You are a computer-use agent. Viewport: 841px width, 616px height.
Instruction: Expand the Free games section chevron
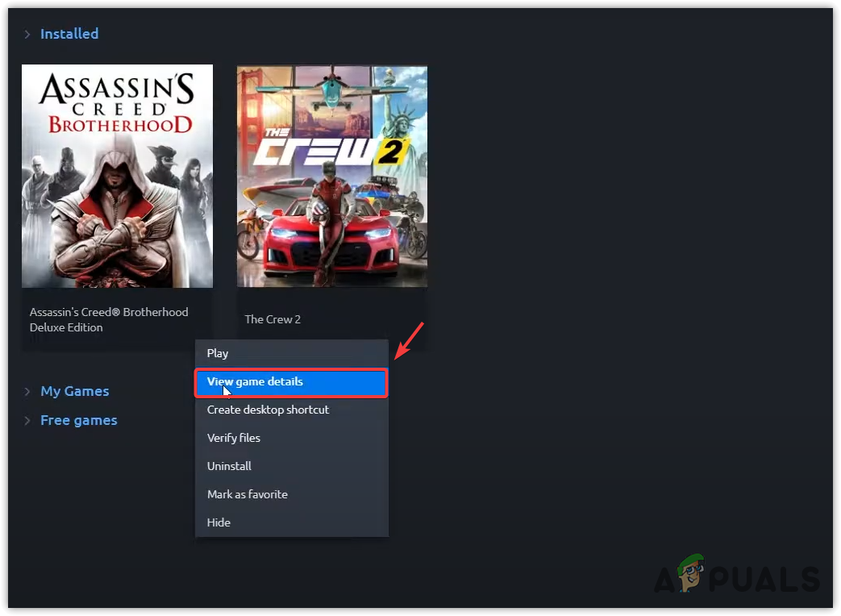[x=27, y=421]
